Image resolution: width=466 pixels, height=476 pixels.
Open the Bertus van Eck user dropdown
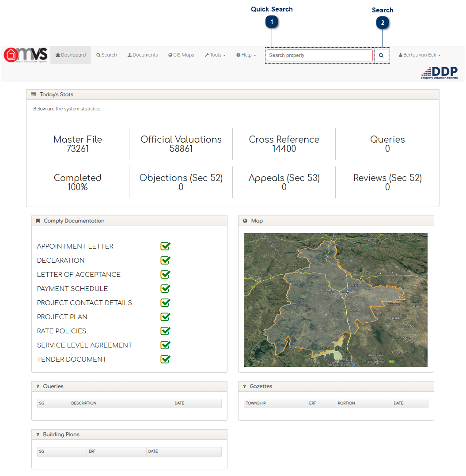pyautogui.click(x=420, y=55)
